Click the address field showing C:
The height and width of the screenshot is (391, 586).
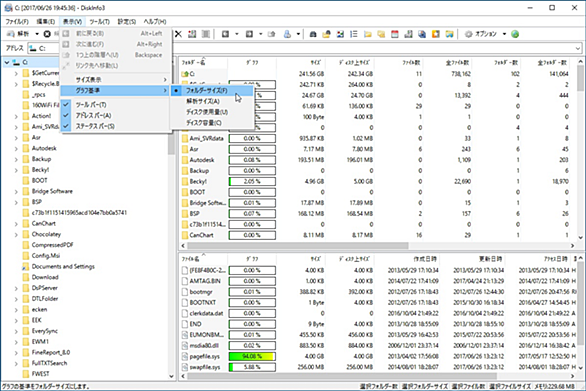click(305, 48)
